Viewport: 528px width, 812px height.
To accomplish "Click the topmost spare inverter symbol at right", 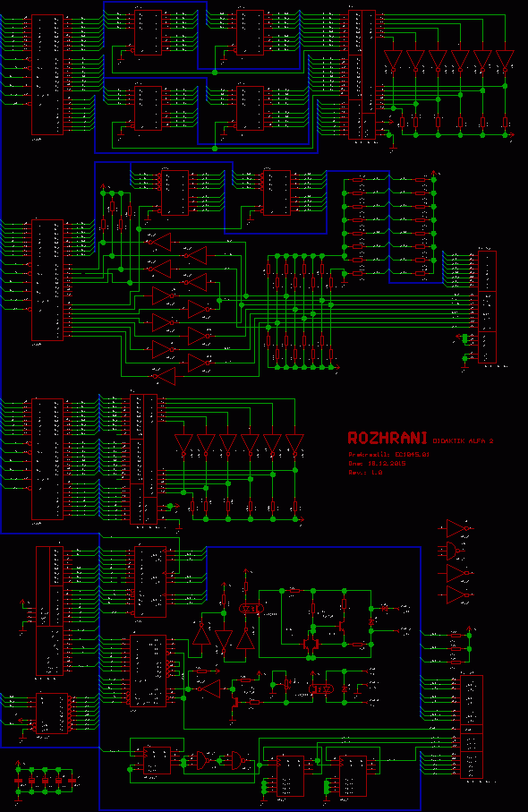I will 457,529.
